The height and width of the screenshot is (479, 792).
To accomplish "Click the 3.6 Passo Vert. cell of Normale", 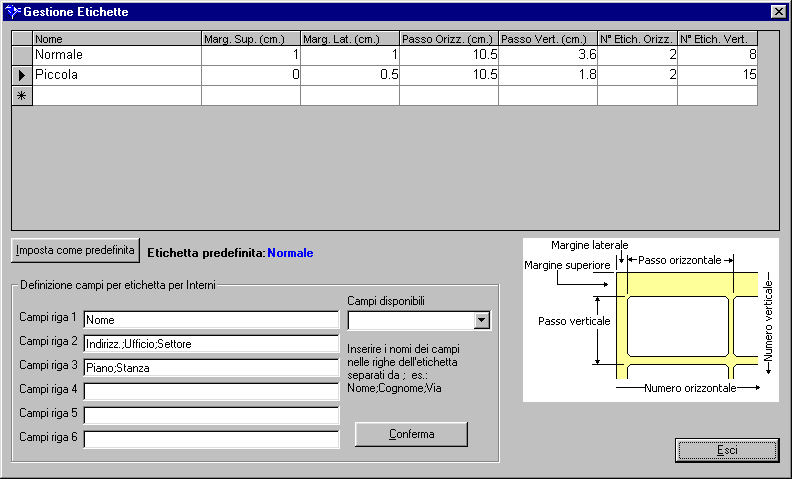I will coord(548,55).
